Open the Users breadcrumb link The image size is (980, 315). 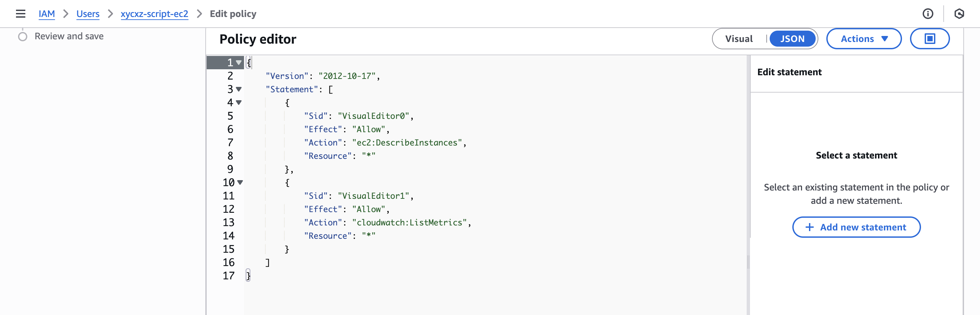point(88,14)
